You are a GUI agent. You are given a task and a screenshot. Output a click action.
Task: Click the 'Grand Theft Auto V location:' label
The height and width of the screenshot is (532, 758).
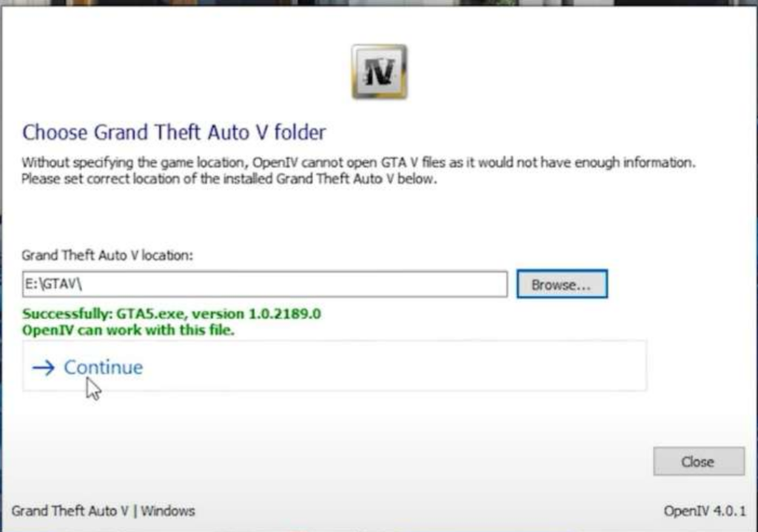[x=107, y=255]
